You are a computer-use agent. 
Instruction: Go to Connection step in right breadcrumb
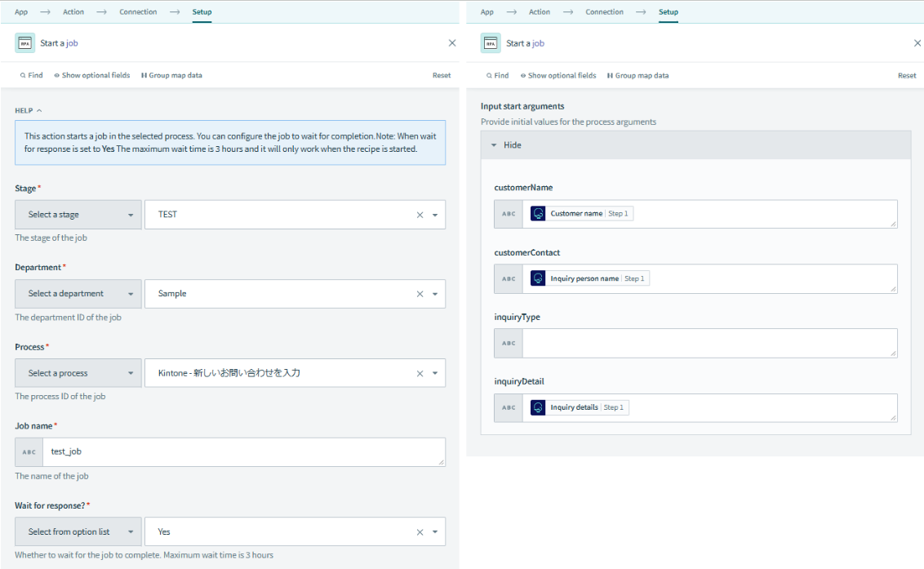tap(604, 11)
